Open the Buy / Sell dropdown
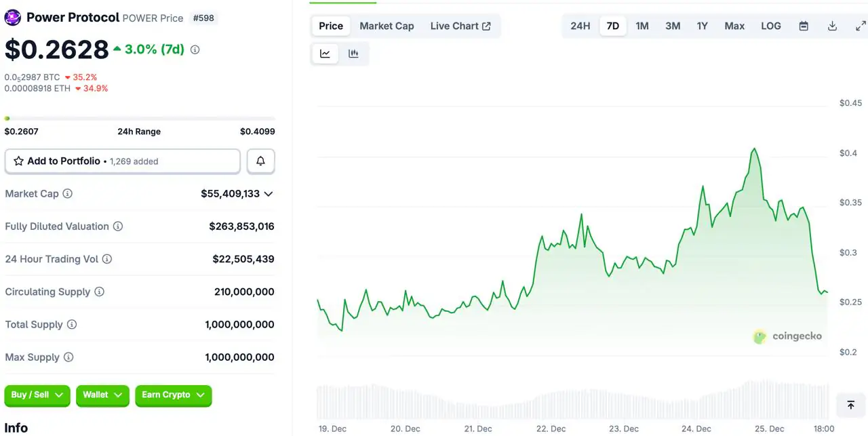 (x=37, y=395)
